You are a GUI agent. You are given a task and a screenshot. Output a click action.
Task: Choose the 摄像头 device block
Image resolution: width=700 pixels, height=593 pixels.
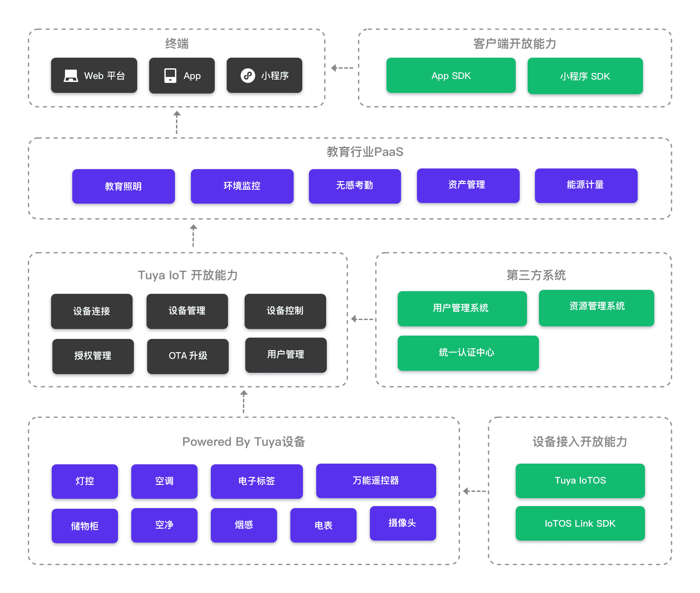(x=403, y=523)
